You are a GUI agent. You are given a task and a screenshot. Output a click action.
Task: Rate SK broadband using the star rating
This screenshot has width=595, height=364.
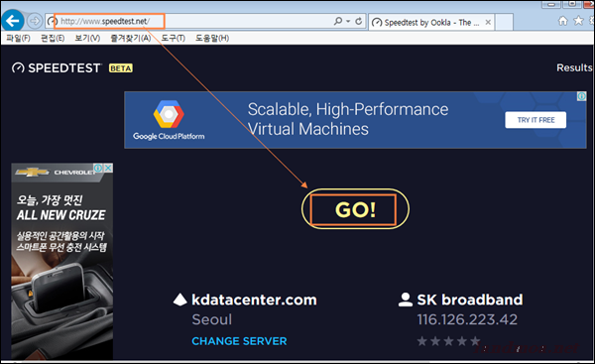[x=448, y=341]
